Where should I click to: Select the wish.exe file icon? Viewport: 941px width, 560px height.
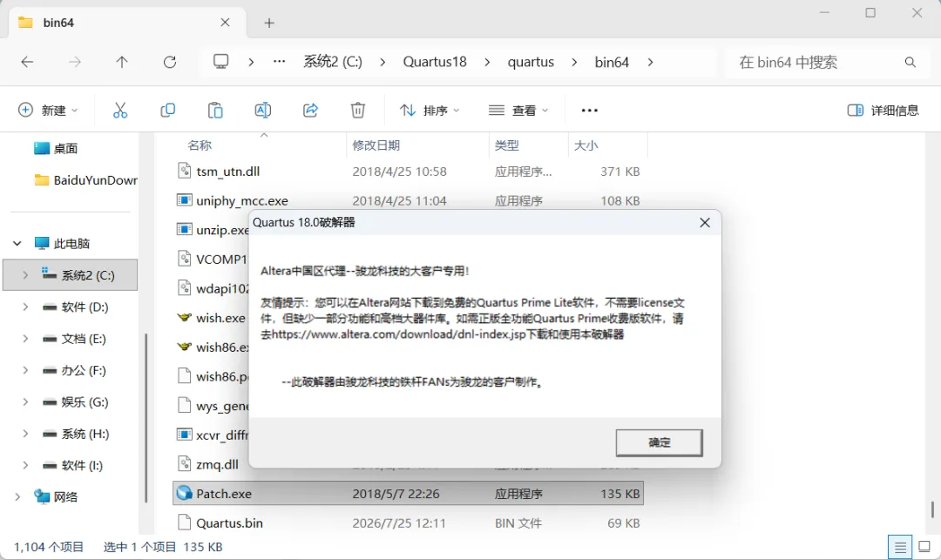coord(184,318)
